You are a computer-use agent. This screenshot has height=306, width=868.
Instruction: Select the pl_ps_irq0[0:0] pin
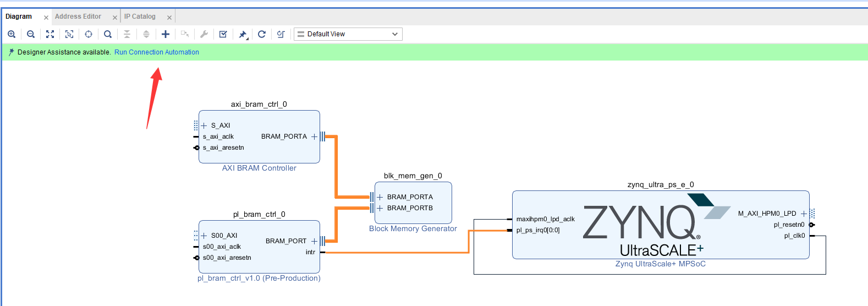(538, 230)
